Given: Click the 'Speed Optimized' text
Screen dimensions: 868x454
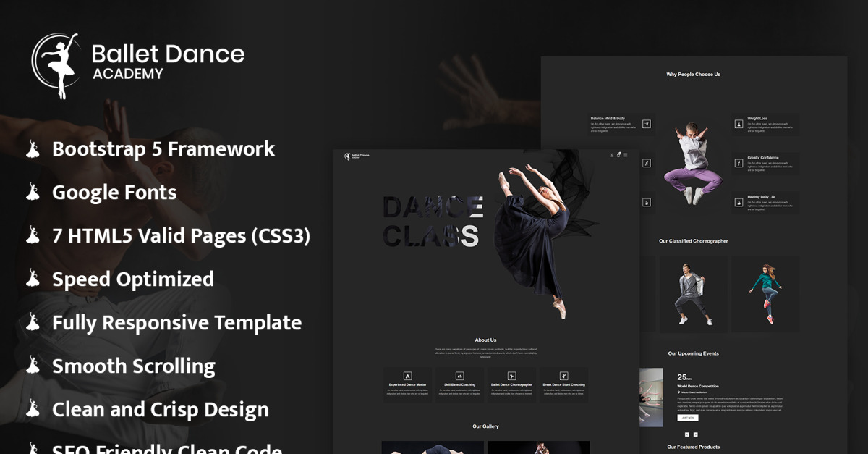Looking at the screenshot, I should (x=133, y=279).
